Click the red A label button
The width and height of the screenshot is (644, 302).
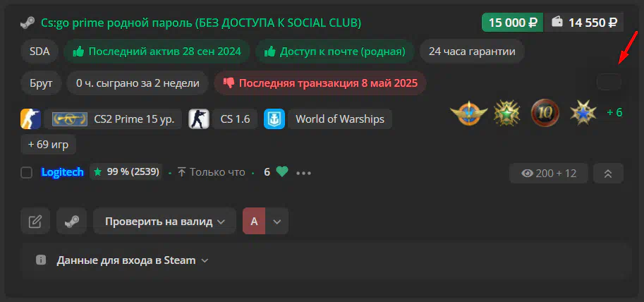pos(254,221)
